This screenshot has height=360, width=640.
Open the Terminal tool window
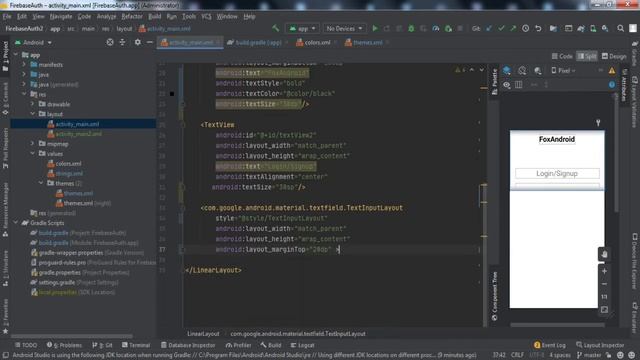tap(136, 345)
